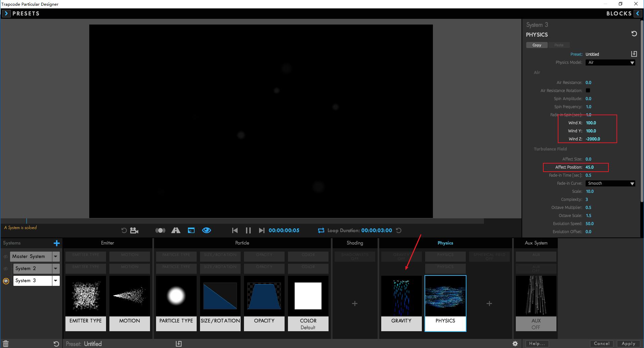Click the reset preview icon

[x=124, y=230]
